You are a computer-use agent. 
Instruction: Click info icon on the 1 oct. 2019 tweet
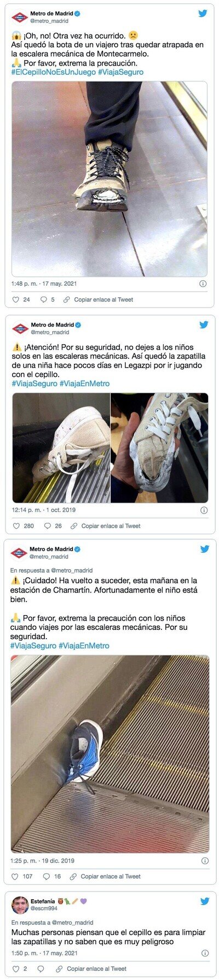click(x=204, y=510)
